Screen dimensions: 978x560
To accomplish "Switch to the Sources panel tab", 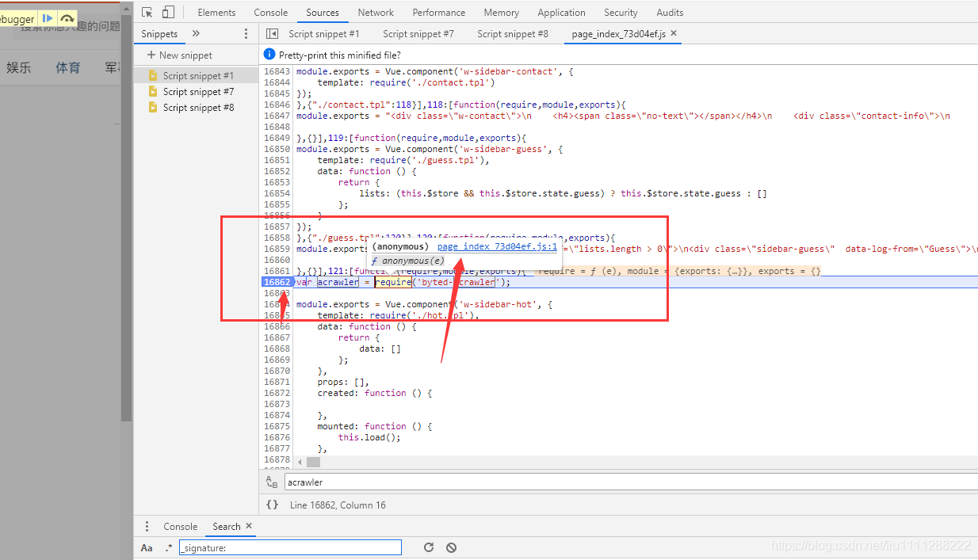I will coord(323,13).
